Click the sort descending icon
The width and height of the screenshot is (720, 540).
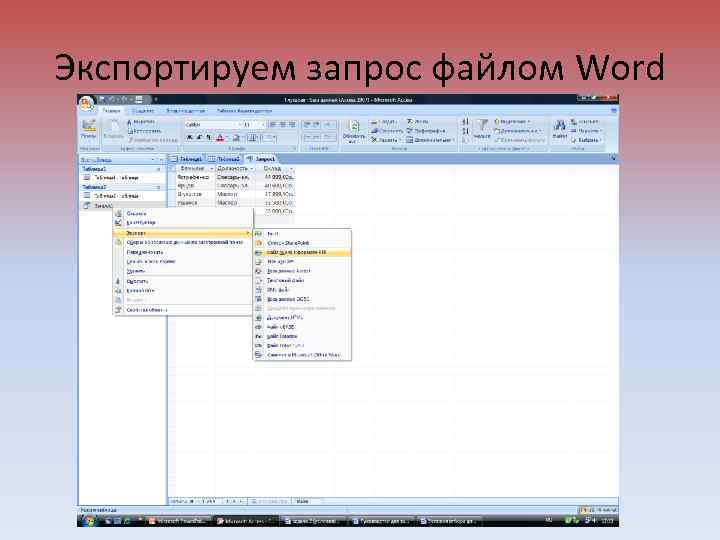click(465, 131)
